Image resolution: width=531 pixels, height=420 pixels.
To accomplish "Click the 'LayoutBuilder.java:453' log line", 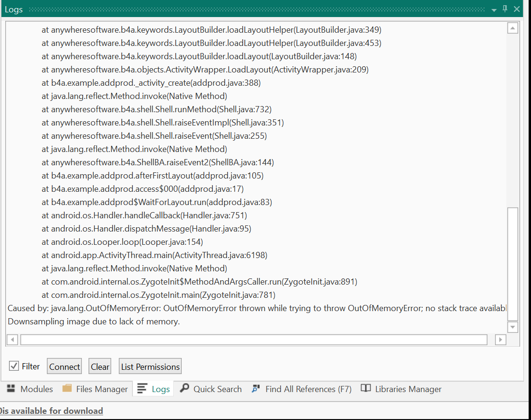I will coord(212,43).
